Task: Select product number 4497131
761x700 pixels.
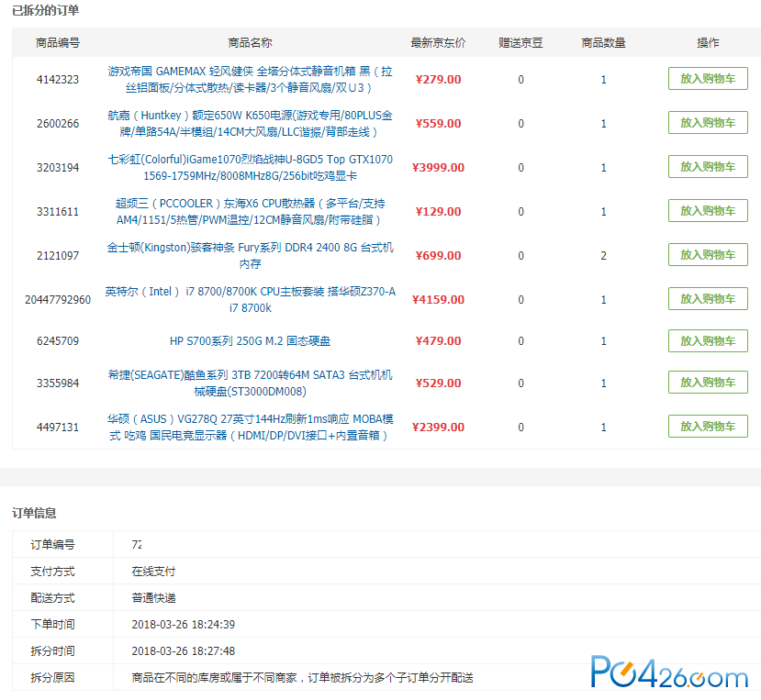Action: pos(58,428)
